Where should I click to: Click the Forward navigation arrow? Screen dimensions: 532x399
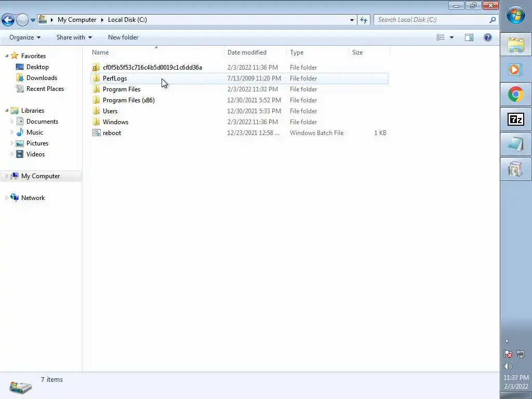tap(22, 20)
